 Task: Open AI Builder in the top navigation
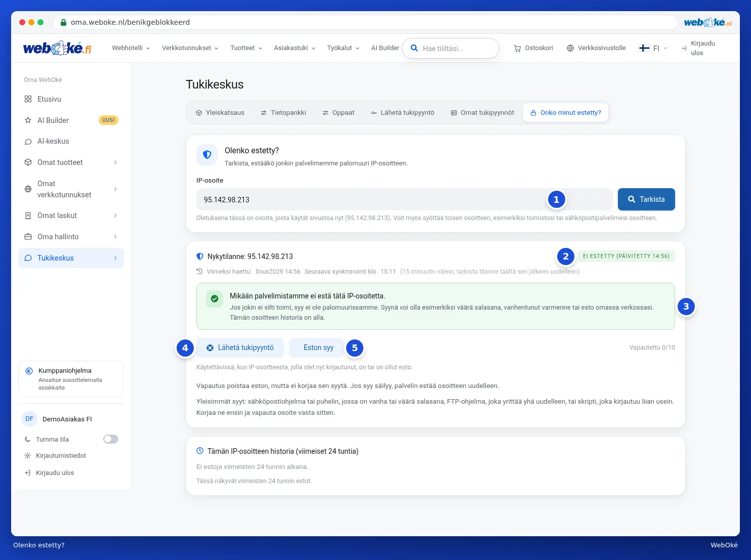tap(385, 48)
